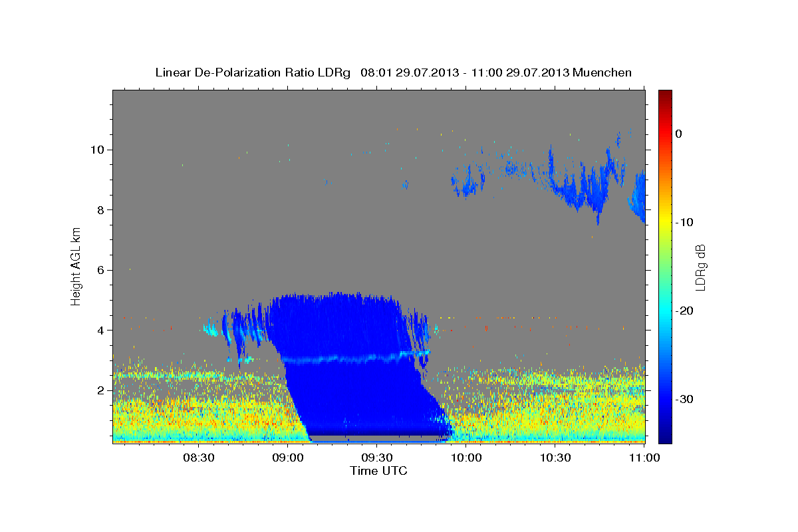Click the 'Height AGL km' axis label
Screen dimensions: 798x532
(76, 265)
